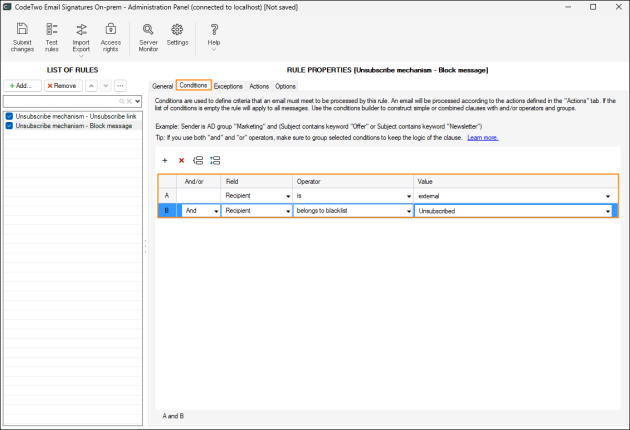Viewport: 630px width, 430px height.
Task: Expand the And operator dropdown in row B
Action: pyautogui.click(x=216, y=211)
